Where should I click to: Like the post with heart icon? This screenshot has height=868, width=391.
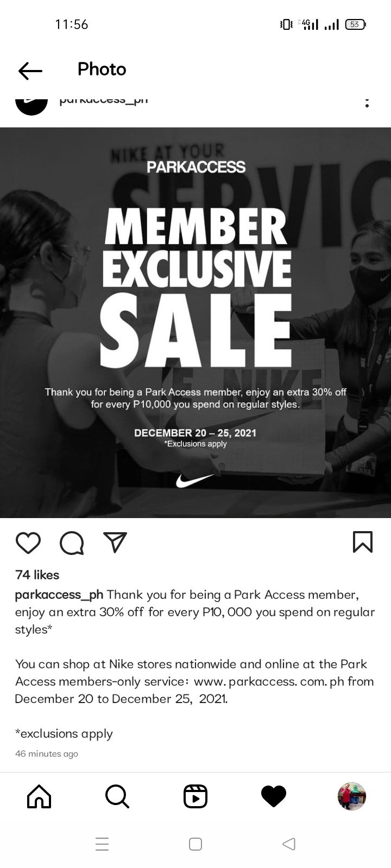[x=28, y=542]
